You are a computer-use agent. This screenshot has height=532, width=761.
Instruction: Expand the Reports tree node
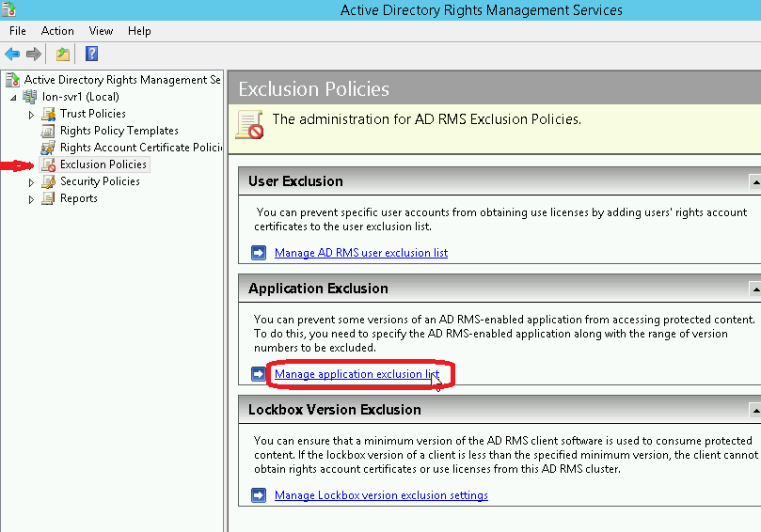(31, 199)
